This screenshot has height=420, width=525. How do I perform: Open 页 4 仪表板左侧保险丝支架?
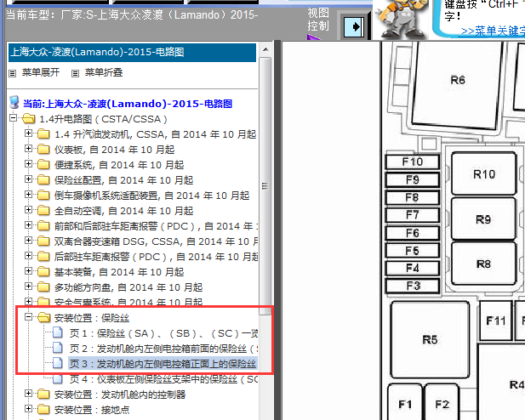(163, 379)
